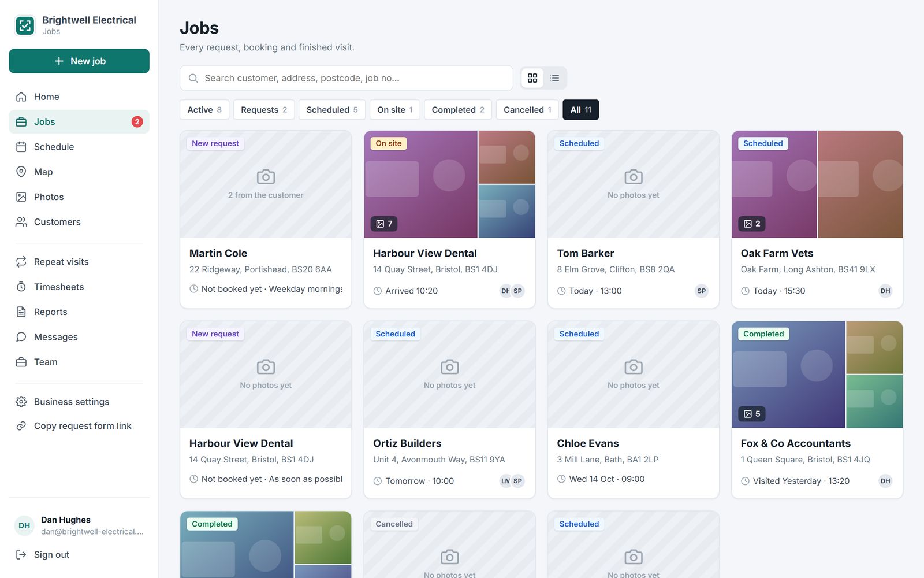Click SP avatar on Tom Barker card
This screenshot has height=578, width=924.
coord(701,291)
